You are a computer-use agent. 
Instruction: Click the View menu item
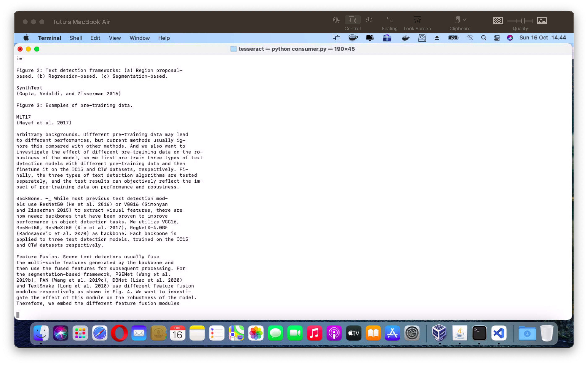click(114, 38)
